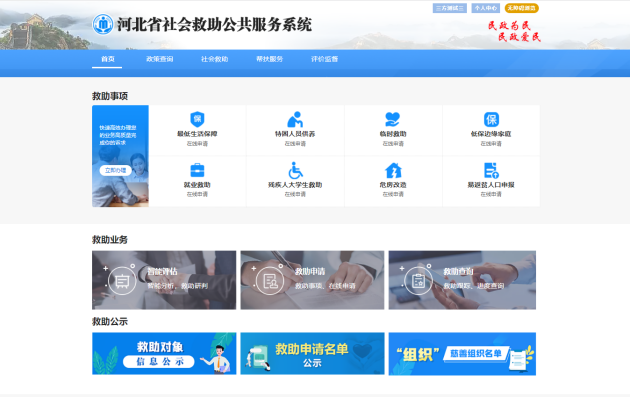The height and width of the screenshot is (397, 630).
Task: Open 智能评估 business card
Action: [164, 280]
